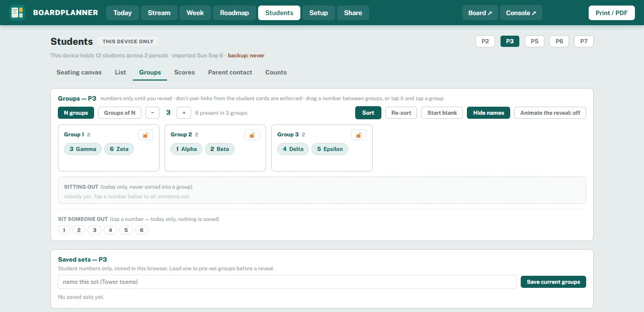Select the 2 Beta student chip
The width and height of the screenshot is (644, 312).
point(219,149)
